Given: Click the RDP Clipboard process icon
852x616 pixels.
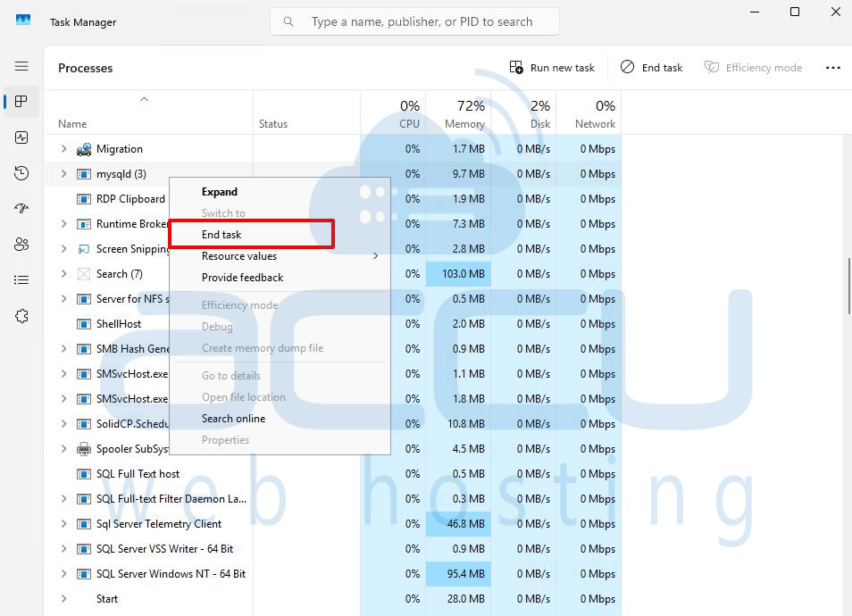Looking at the screenshot, I should point(84,199).
